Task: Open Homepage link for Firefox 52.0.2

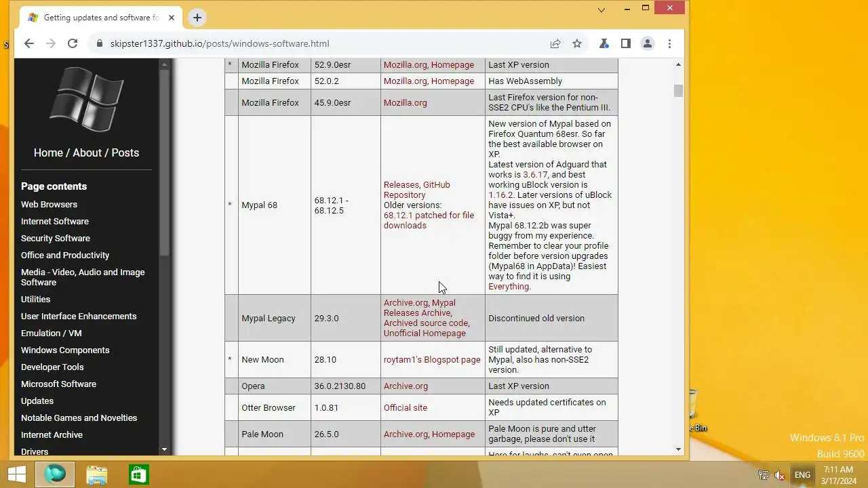Action: [x=452, y=81]
